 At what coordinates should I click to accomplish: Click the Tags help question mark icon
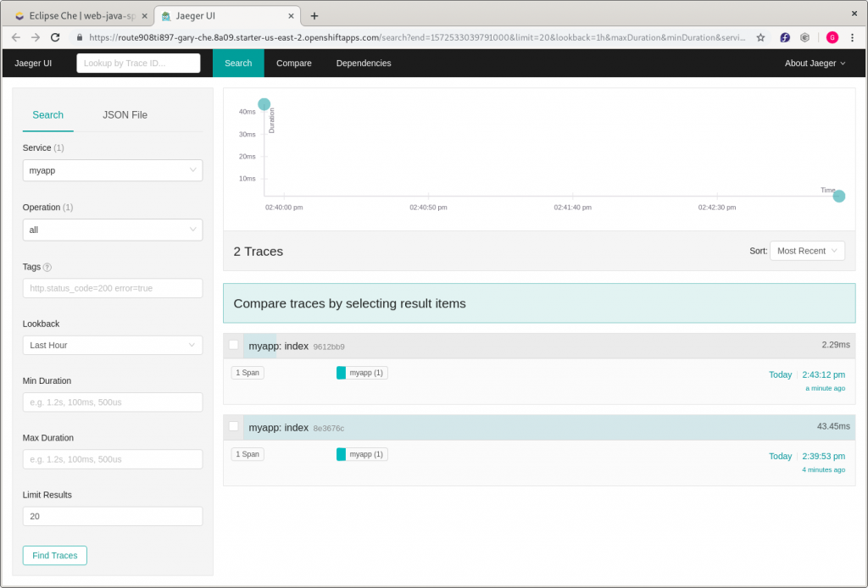[47, 267]
